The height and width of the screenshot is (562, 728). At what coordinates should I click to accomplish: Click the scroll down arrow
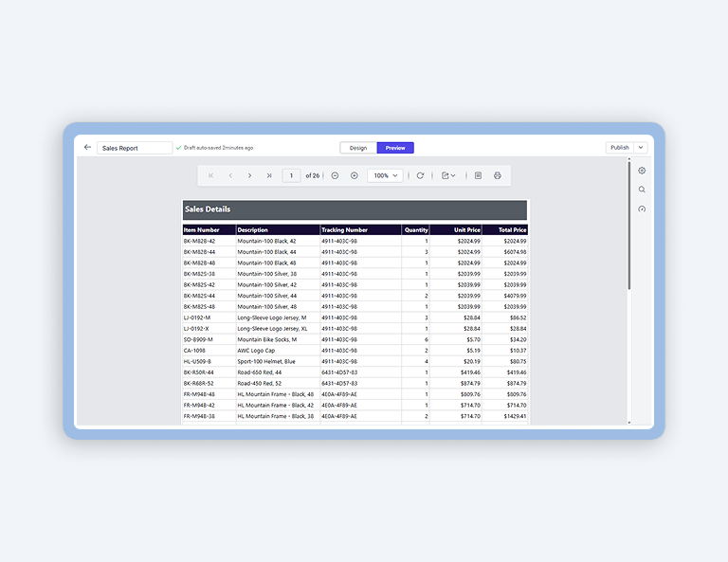click(629, 423)
